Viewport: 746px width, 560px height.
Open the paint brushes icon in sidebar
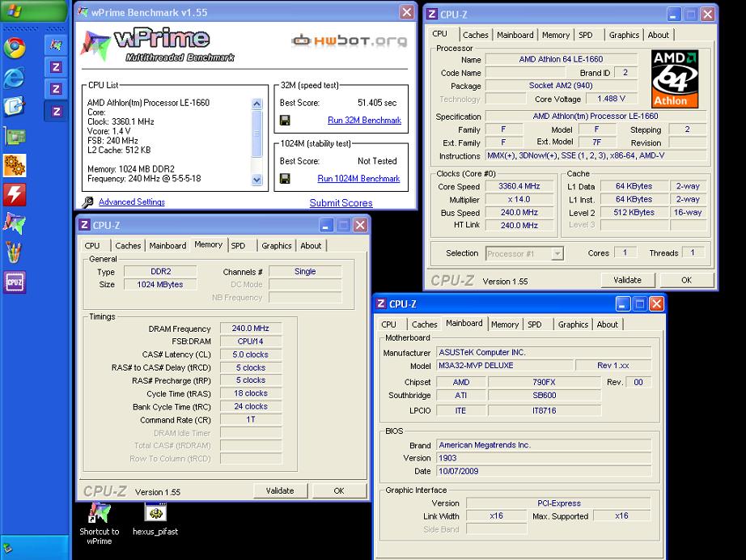click(15, 253)
